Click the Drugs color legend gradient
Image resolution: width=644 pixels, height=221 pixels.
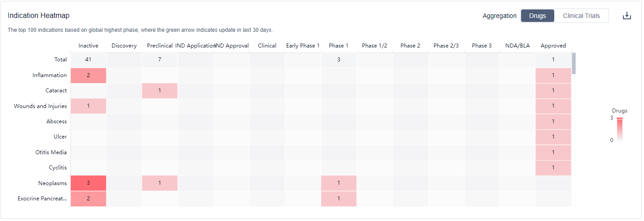pyautogui.click(x=619, y=129)
